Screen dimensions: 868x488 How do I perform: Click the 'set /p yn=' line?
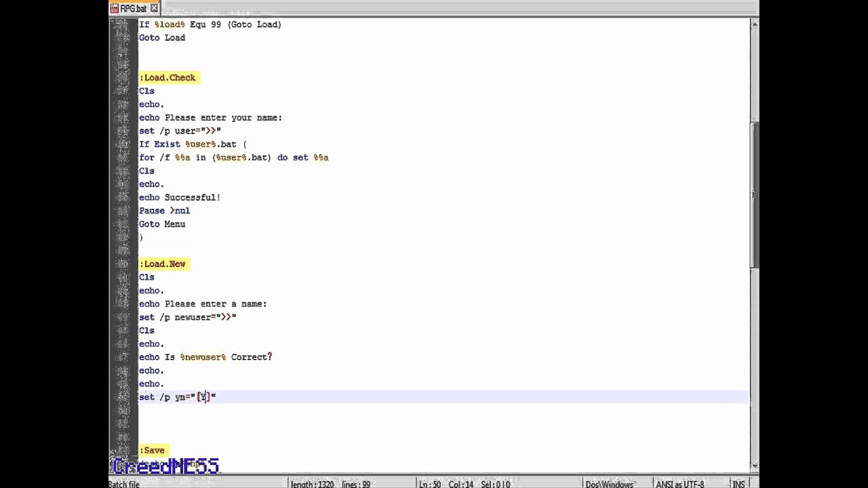pyautogui.click(x=177, y=397)
